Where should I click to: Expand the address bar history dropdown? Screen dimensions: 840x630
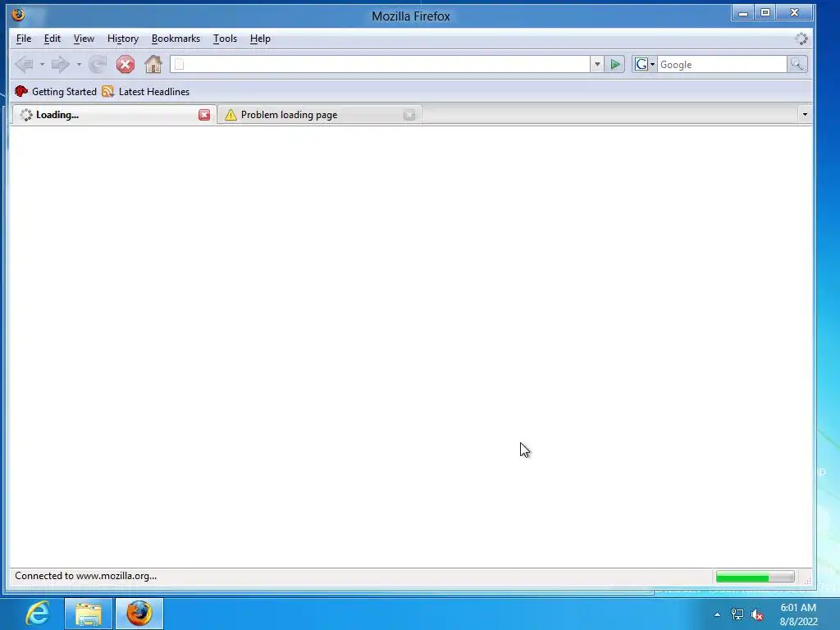pyautogui.click(x=597, y=64)
